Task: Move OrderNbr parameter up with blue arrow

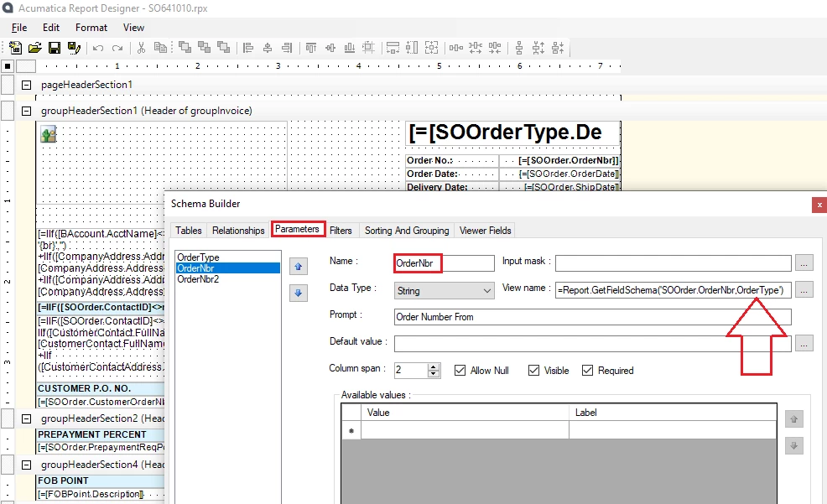Action: coord(298,266)
